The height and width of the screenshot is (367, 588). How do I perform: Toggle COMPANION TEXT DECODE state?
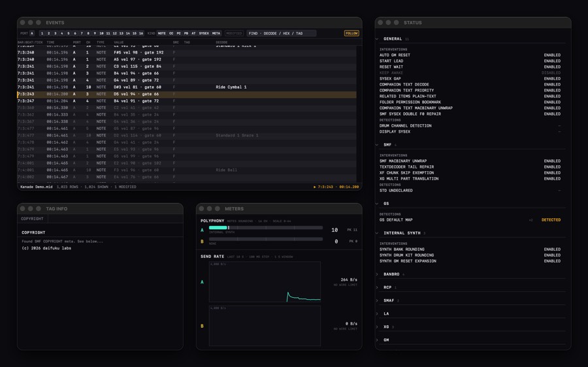(x=552, y=85)
